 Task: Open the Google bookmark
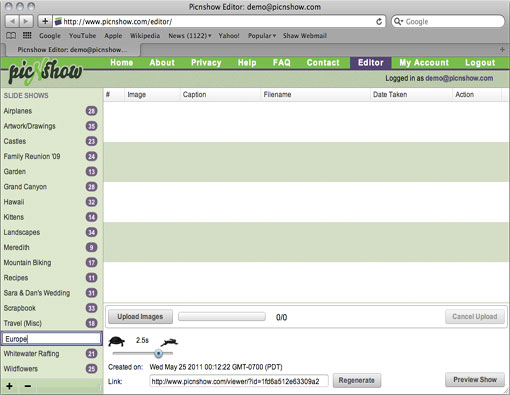(x=50, y=36)
